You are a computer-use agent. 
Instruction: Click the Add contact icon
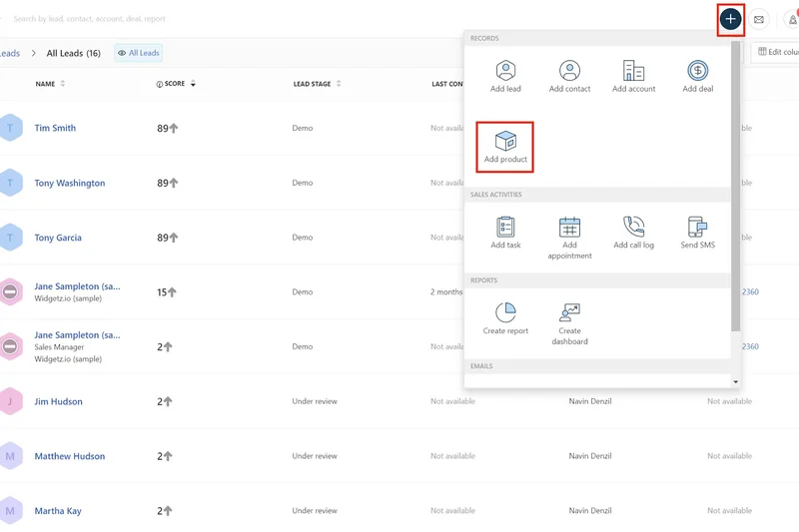(569, 71)
